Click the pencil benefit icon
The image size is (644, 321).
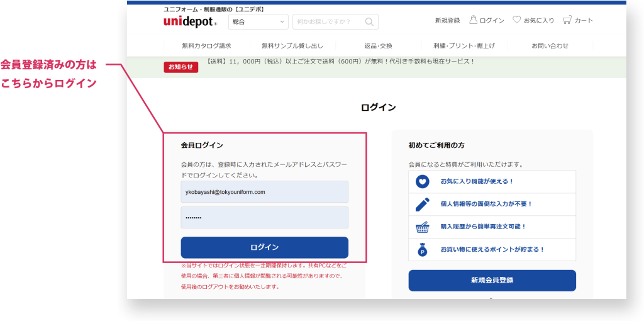tap(422, 204)
